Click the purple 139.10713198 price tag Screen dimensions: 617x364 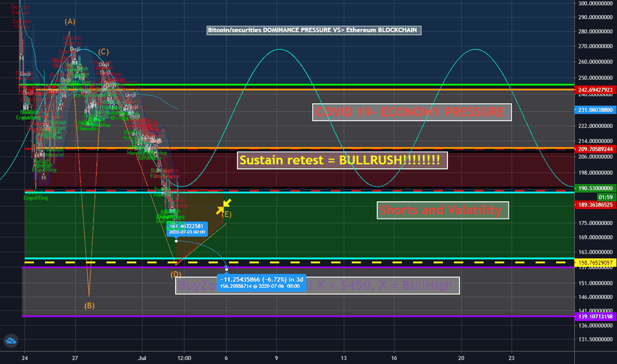click(x=595, y=316)
